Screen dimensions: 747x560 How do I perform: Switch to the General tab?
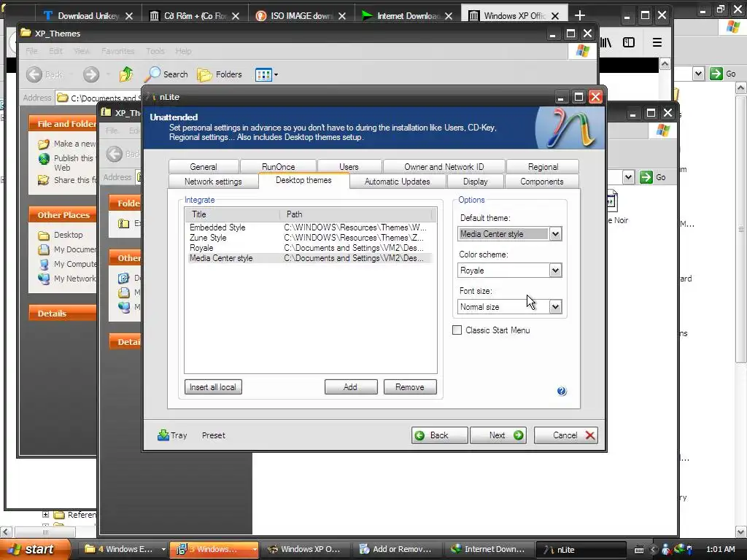[x=204, y=167]
